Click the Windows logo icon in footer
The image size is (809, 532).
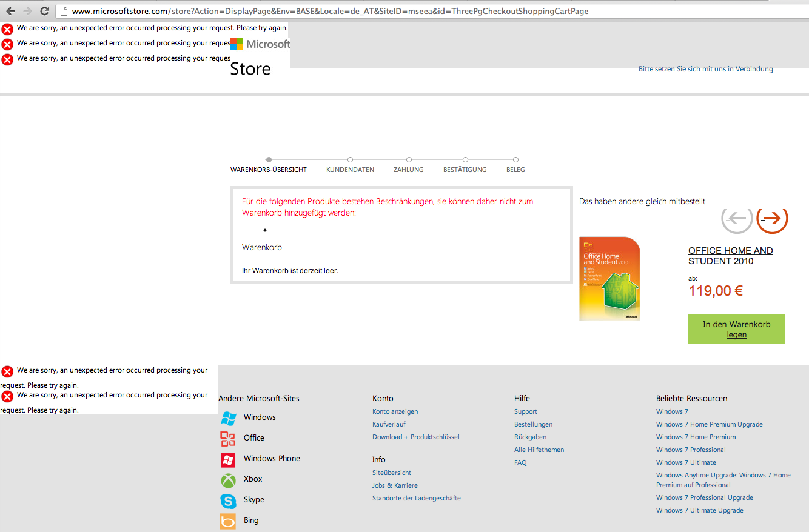point(228,417)
